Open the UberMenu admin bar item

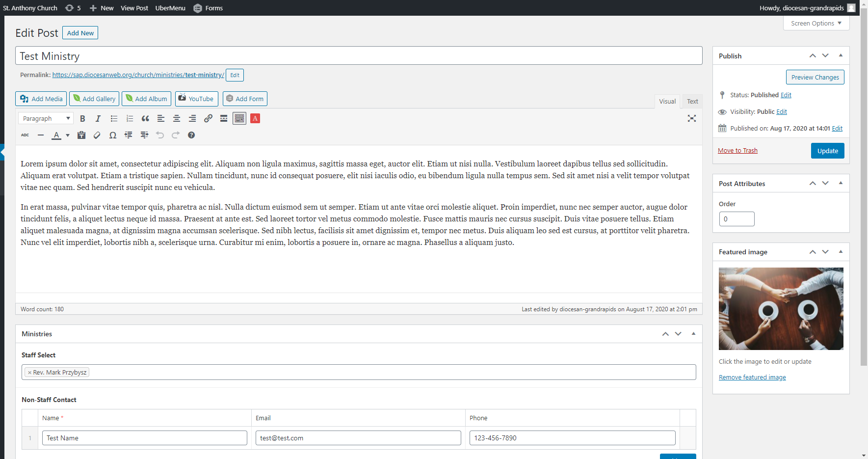(170, 8)
